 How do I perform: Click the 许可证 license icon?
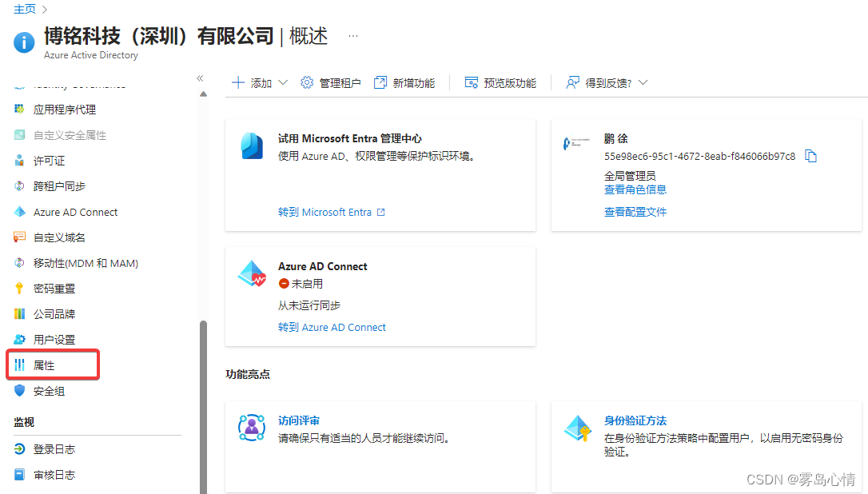(x=19, y=161)
